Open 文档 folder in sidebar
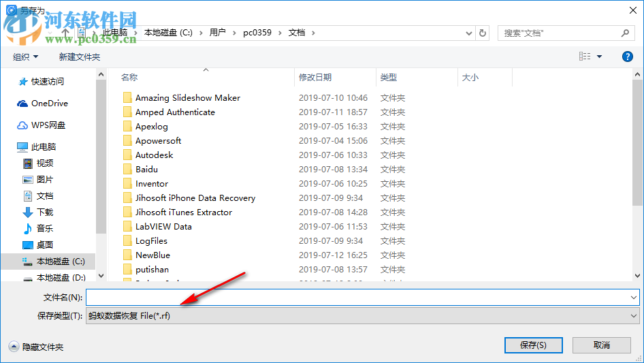The width and height of the screenshot is (644, 363). pos(38,196)
